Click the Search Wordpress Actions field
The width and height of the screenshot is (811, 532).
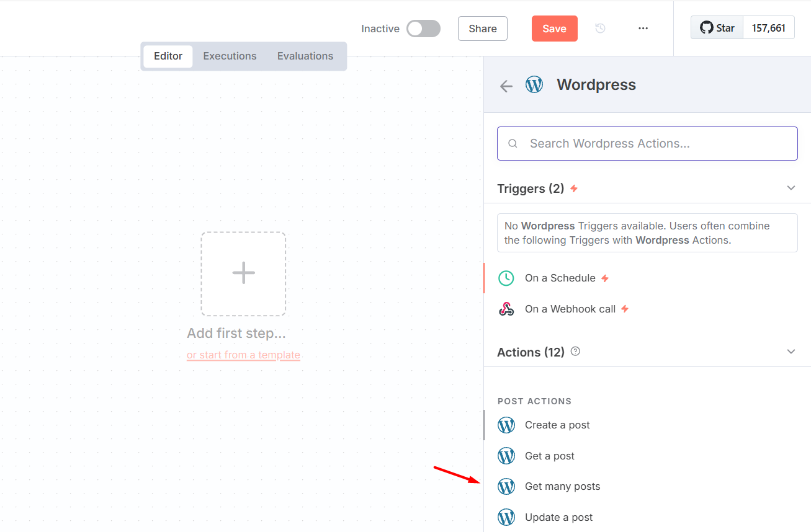coord(647,143)
